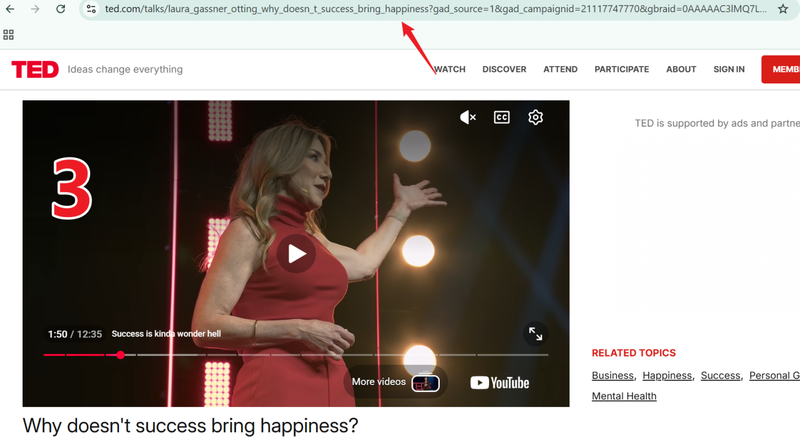Open the PARTICIPATE menu

(x=621, y=69)
